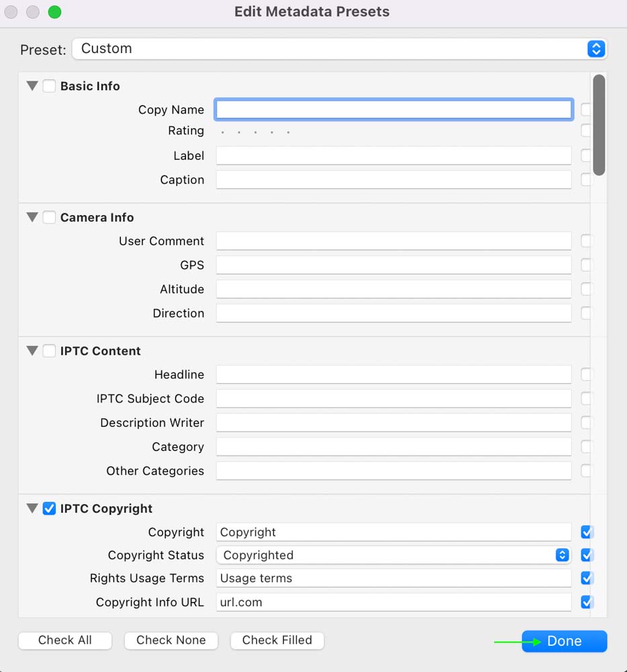Set a rating on the Rating dots

coord(255,132)
